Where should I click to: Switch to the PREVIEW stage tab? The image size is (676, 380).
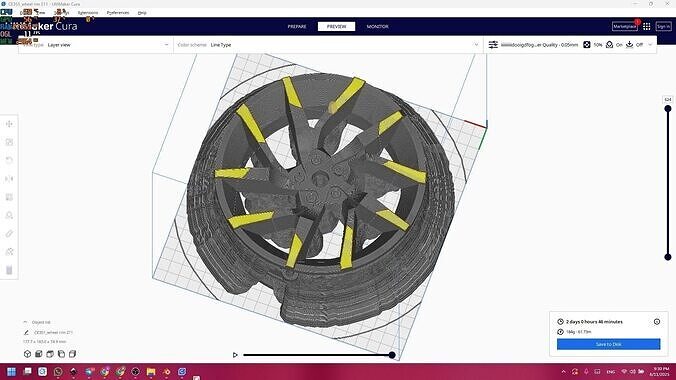pos(336,26)
